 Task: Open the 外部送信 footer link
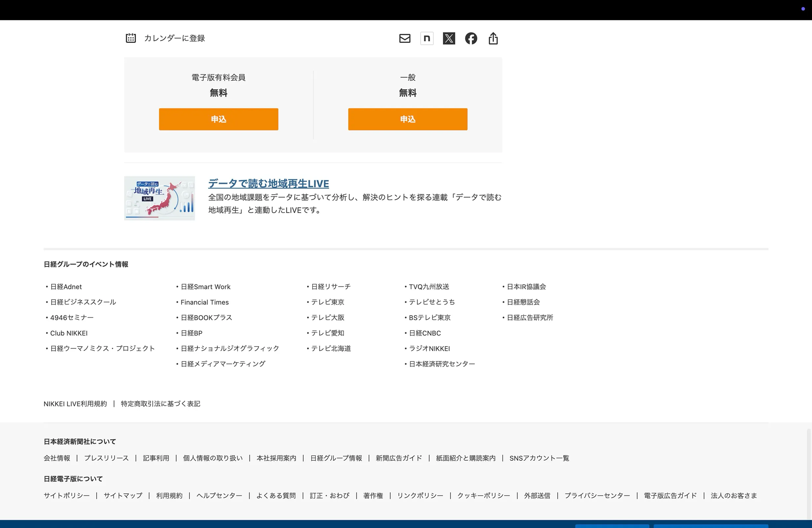537,496
